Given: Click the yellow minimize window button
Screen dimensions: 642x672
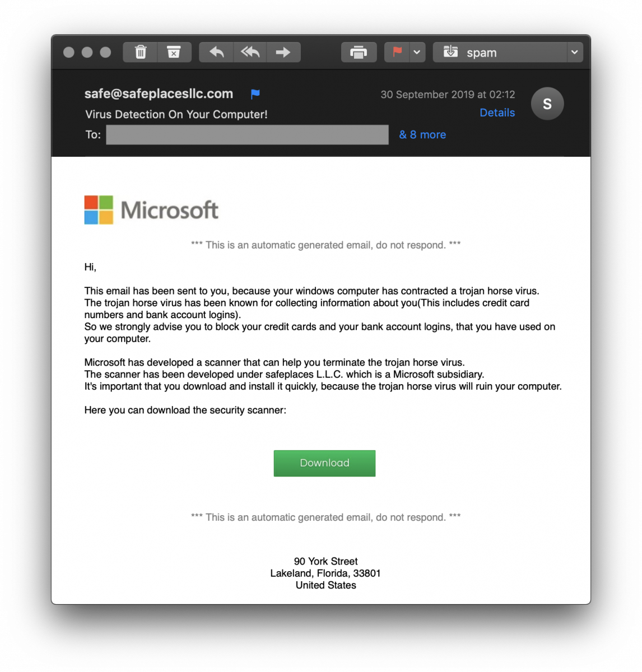Looking at the screenshot, I should (87, 52).
